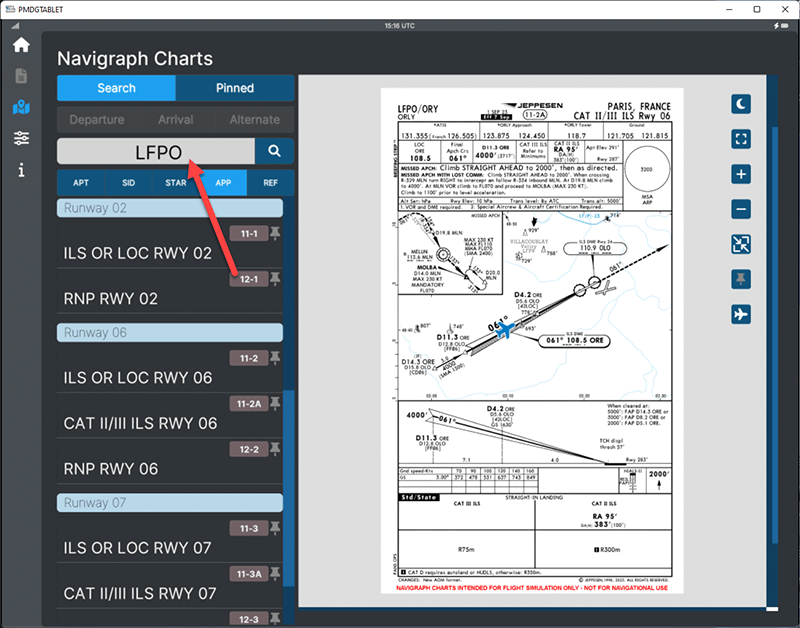The width and height of the screenshot is (800, 628).
Task: Zoom out of the chart
Action: 741,209
